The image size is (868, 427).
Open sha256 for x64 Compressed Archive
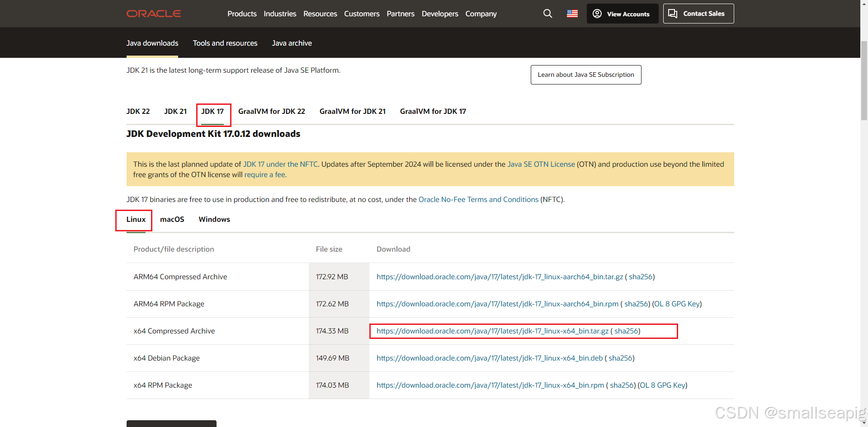[626, 331]
